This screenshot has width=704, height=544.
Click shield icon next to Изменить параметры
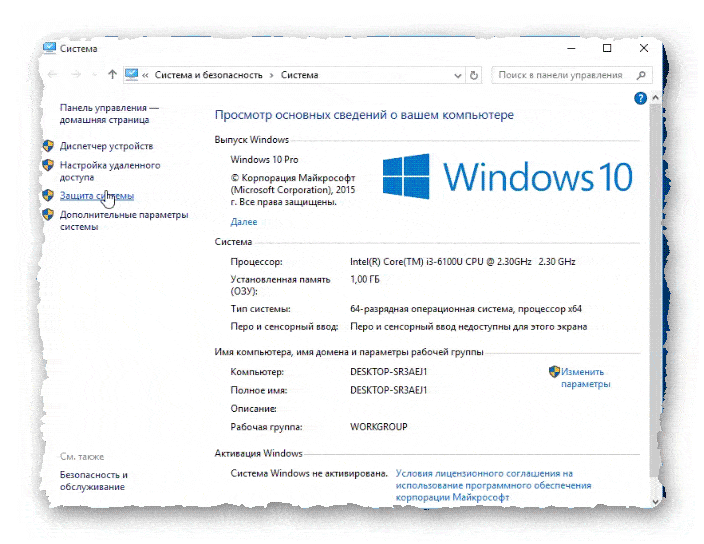[x=554, y=372]
